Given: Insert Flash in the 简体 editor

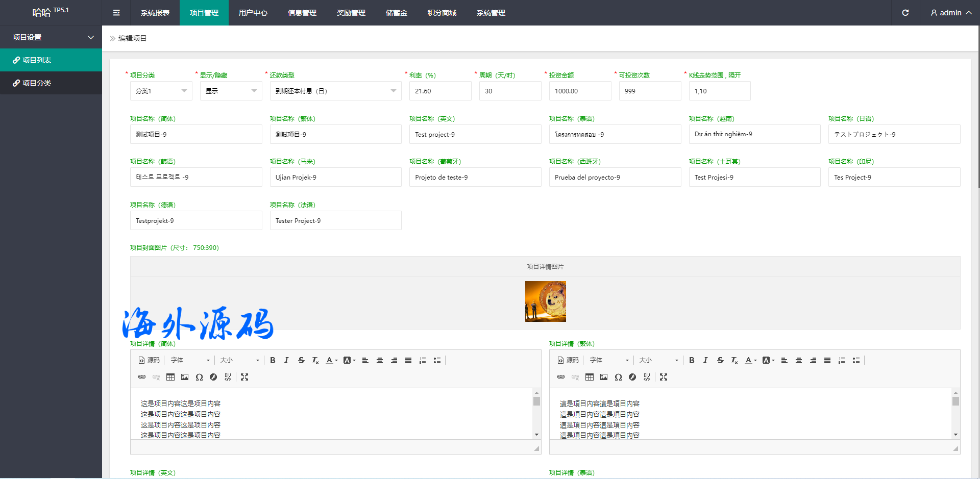Looking at the screenshot, I should pyautogui.click(x=213, y=377).
